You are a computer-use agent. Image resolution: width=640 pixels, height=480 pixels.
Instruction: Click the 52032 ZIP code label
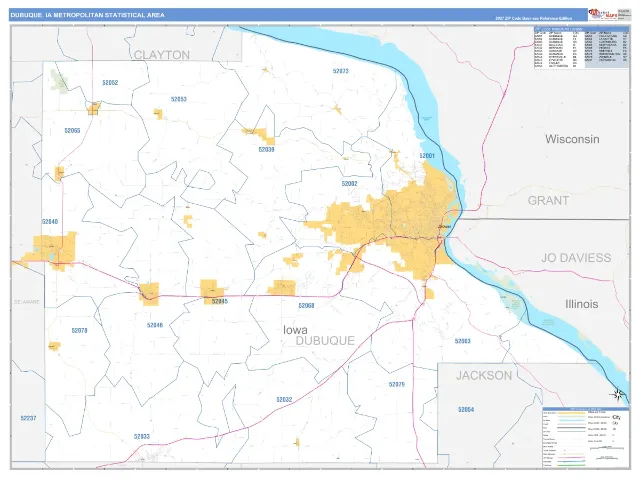pyautogui.click(x=284, y=400)
